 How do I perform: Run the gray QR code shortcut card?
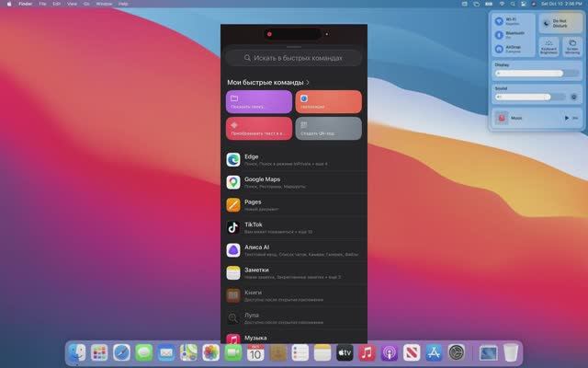click(329, 129)
